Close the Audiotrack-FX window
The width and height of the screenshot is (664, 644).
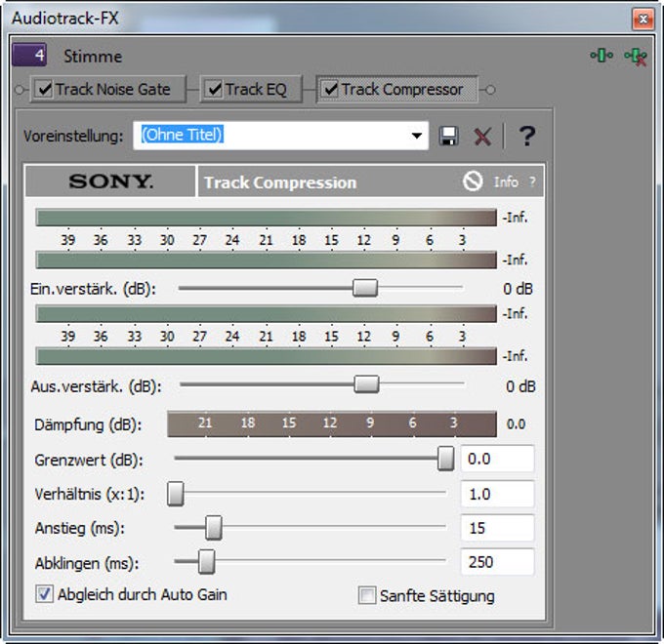tap(643, 19)
